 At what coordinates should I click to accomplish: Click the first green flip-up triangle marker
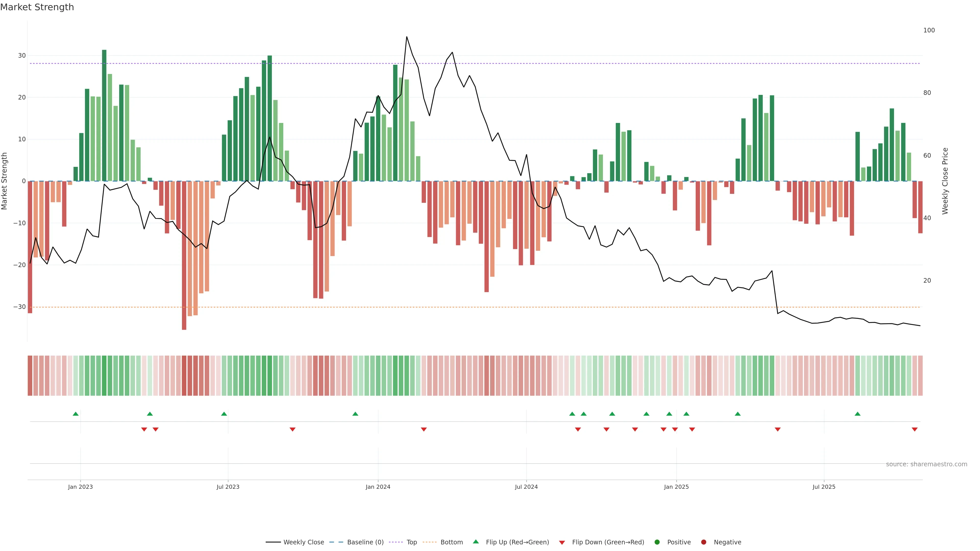coord(76,414)
